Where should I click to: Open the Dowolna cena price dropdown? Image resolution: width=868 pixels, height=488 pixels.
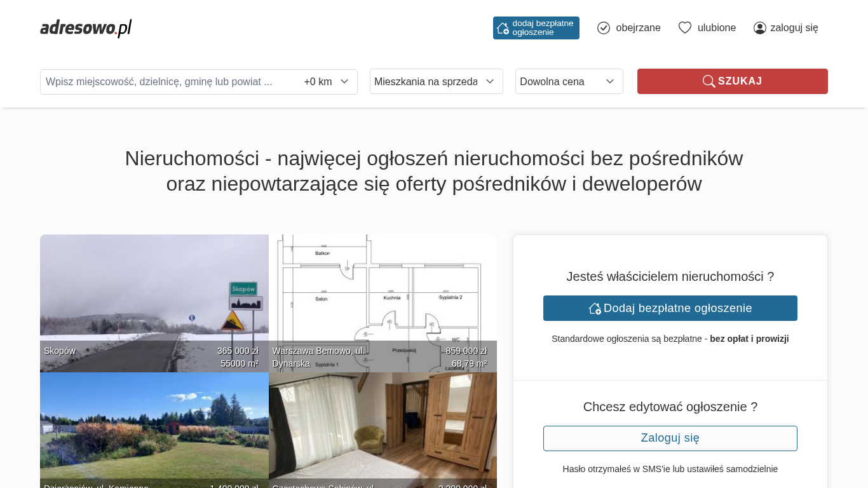[569, 81]
